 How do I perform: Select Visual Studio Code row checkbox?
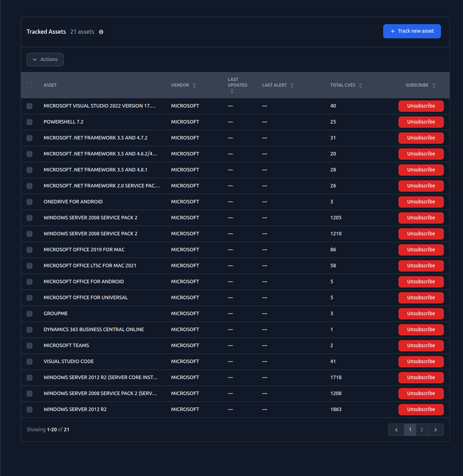(29, 362)
